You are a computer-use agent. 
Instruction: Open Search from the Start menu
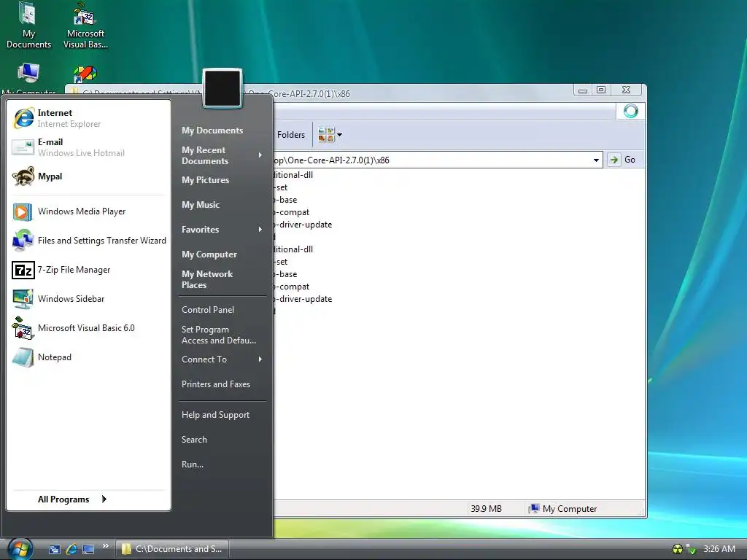[194, 440]
